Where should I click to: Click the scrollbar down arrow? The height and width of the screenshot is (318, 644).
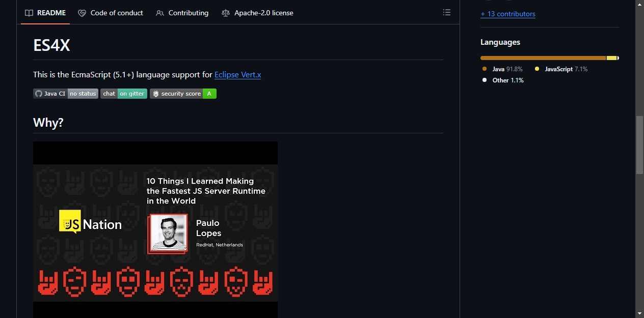639,313
